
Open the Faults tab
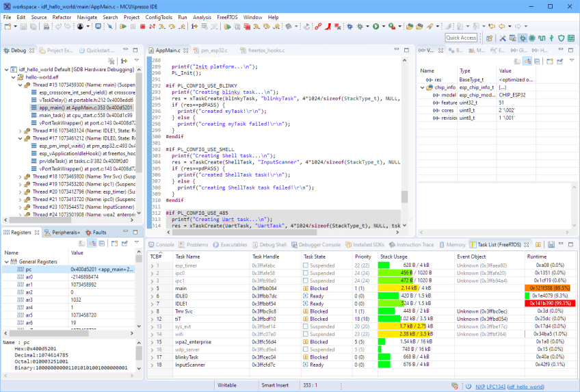click(x=96, y=232)
